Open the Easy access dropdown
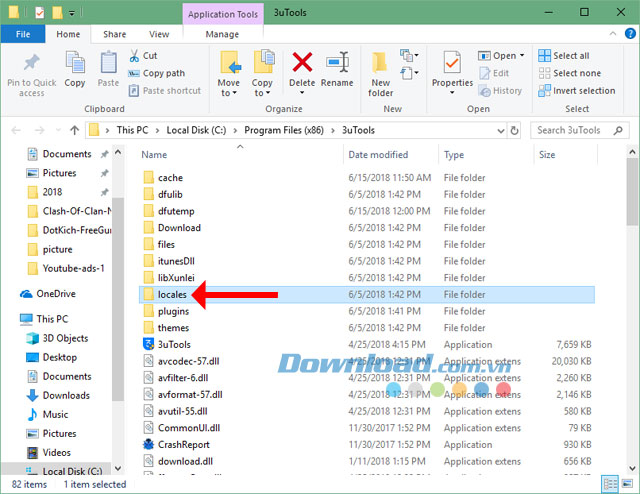This screenshot has width=640, height=494. coord(409,73)
